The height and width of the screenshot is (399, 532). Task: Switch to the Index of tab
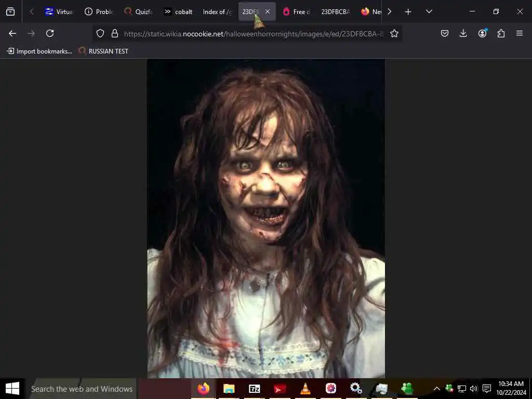pos(217,12)
